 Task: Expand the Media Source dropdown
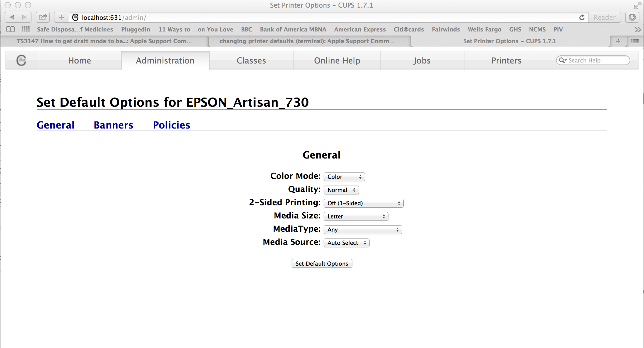tap(346, 243)
